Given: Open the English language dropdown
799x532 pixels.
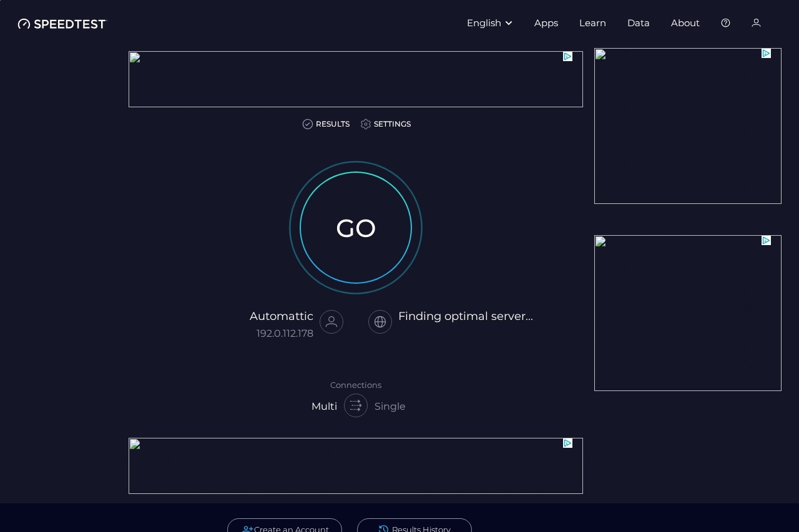Looking at the screenshot, I should pos(489,23).
